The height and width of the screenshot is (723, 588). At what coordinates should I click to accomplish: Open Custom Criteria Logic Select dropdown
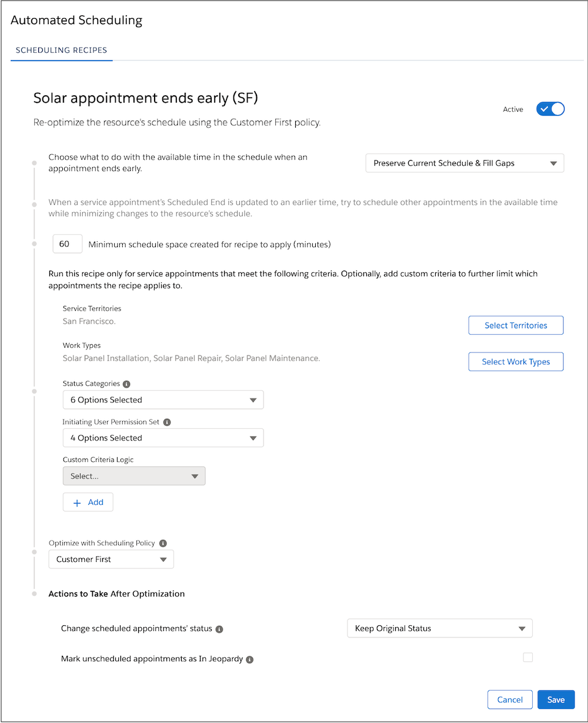(x=134, y=477)
